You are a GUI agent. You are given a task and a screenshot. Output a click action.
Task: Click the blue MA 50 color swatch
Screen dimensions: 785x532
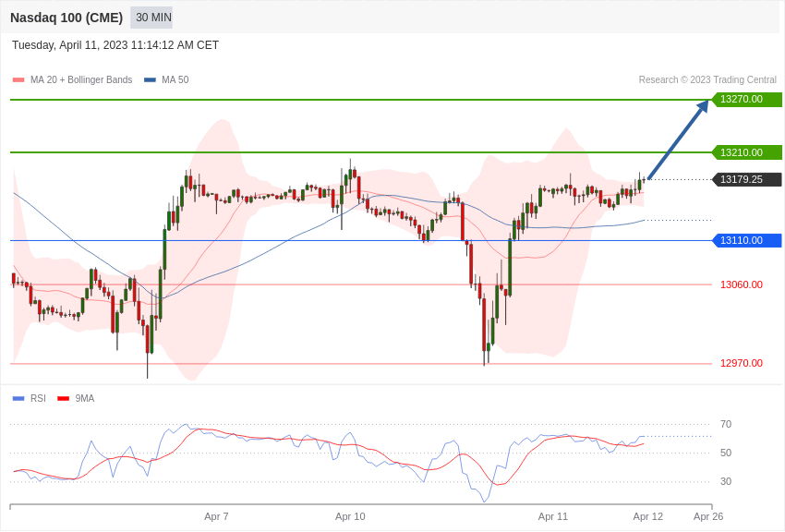[150, 79]
